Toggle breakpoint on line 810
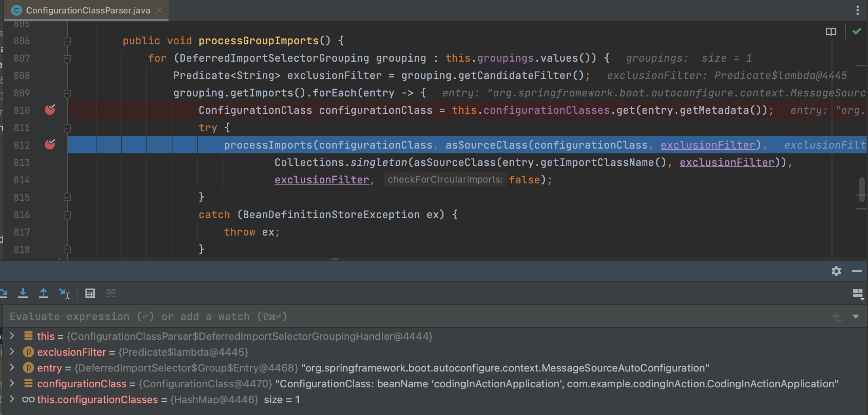 [50, 110]
